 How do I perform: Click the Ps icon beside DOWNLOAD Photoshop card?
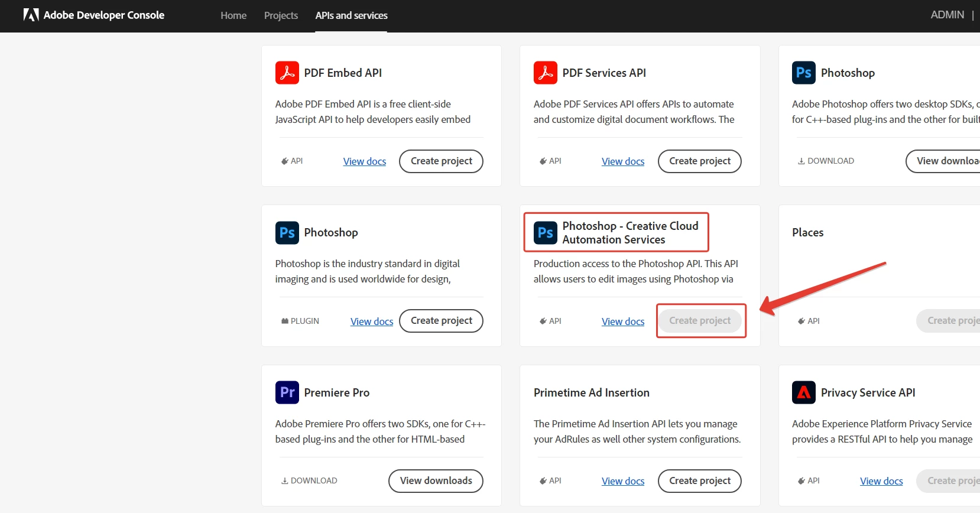pyautogui.click(x=803, y=73)
